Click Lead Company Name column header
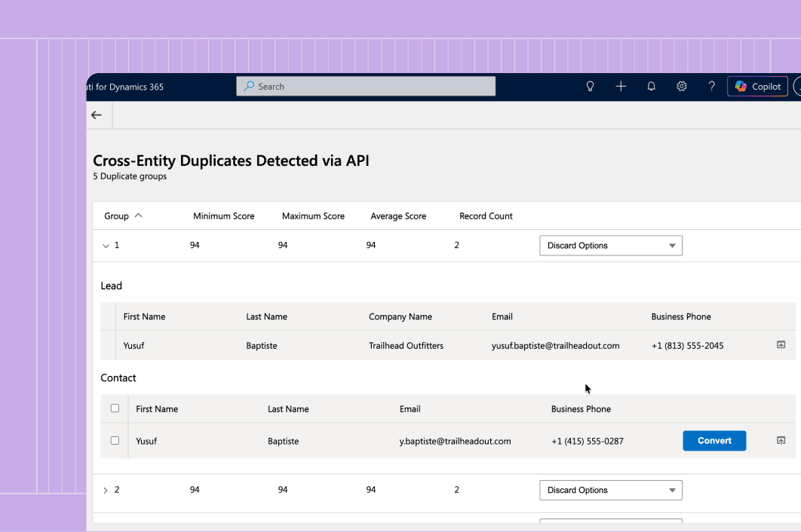 400,316
